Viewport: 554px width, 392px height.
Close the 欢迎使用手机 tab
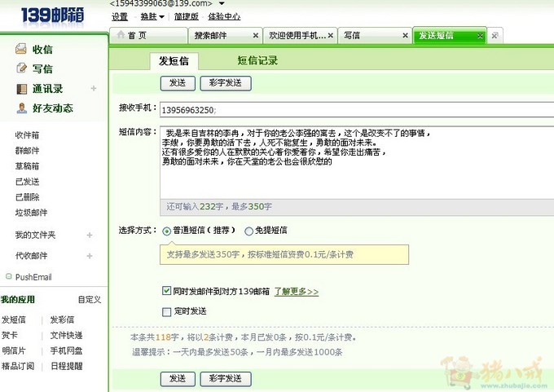click(330, 35)
